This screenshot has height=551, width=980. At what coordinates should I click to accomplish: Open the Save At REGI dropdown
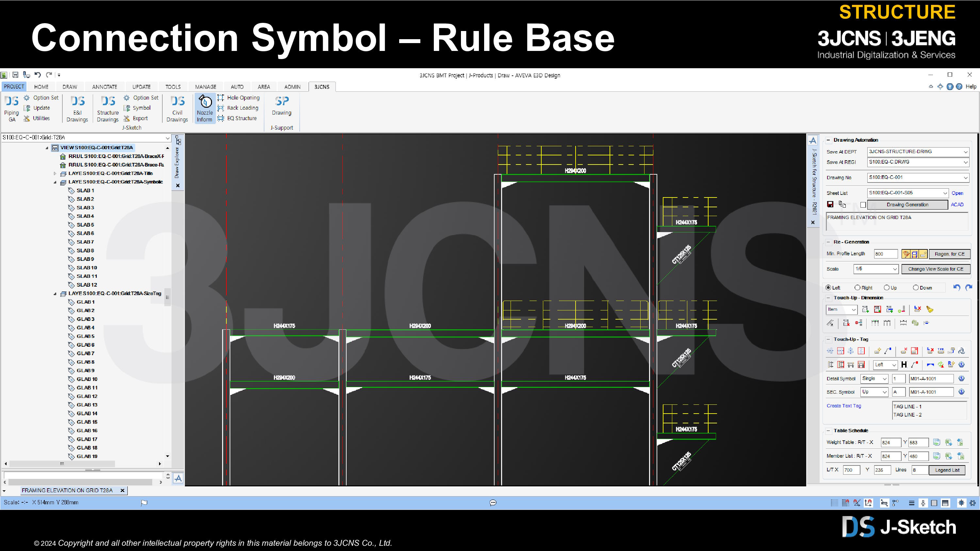click(x=966, y=162)
